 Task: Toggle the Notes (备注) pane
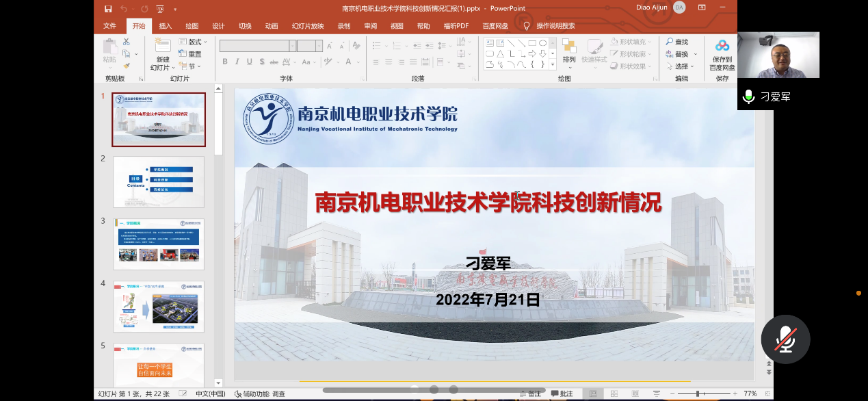point(530,394)
